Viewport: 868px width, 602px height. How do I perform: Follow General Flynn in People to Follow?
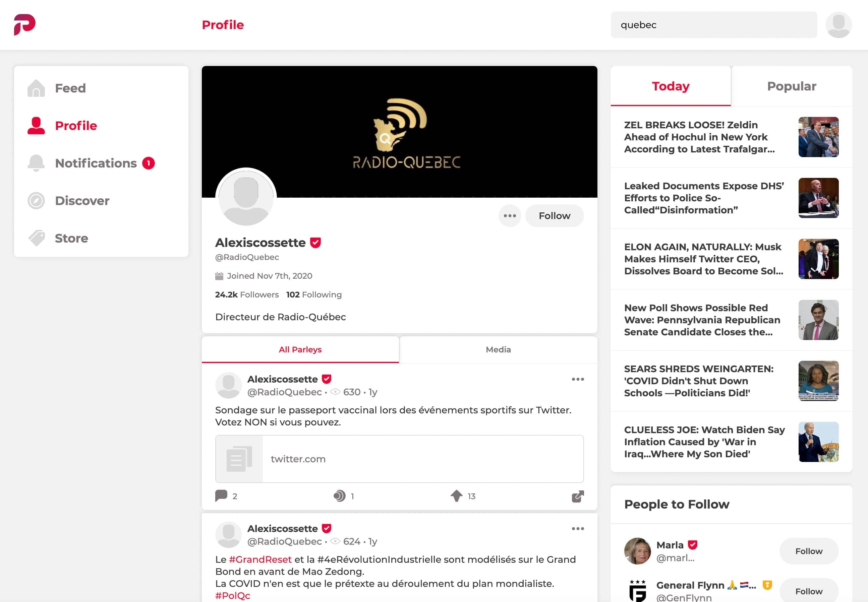pos(809,590)
